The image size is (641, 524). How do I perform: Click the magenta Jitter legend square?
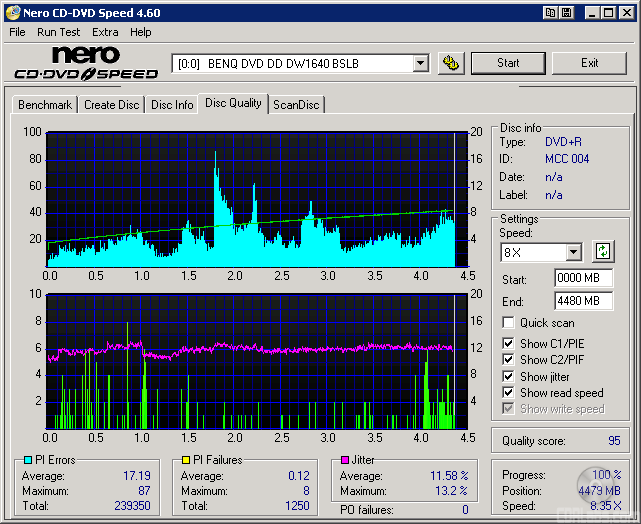coord(345,460)
